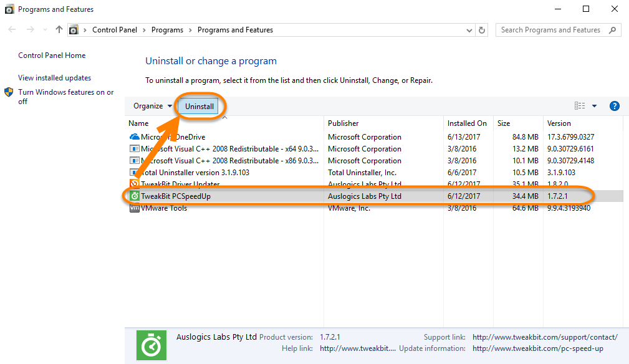Refresh the Programs and Features list

point(482,30)
